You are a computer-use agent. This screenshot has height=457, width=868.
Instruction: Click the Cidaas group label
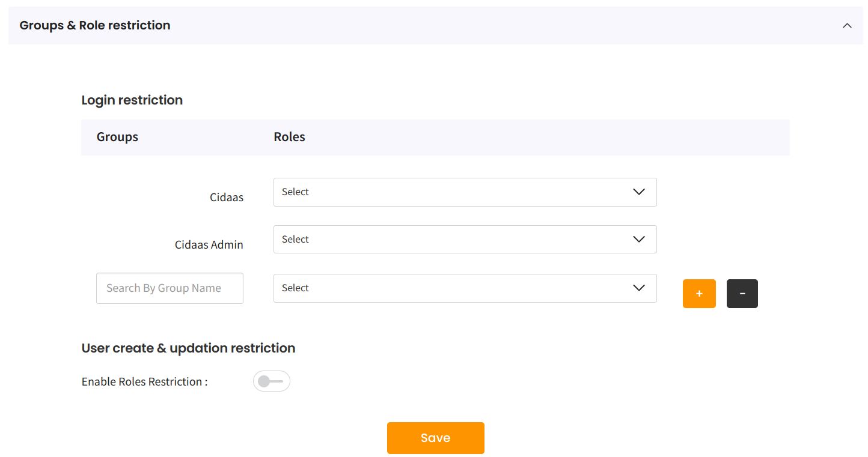point(227,197)
